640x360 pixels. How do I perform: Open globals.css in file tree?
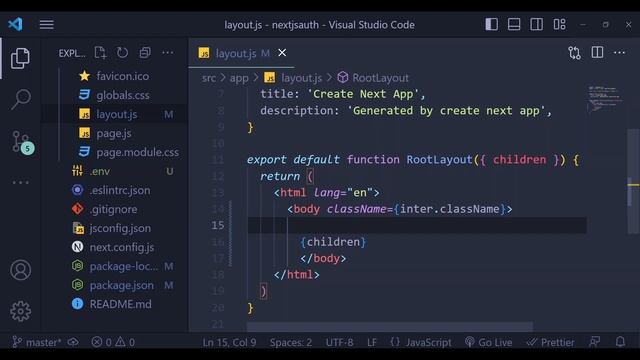122,96
